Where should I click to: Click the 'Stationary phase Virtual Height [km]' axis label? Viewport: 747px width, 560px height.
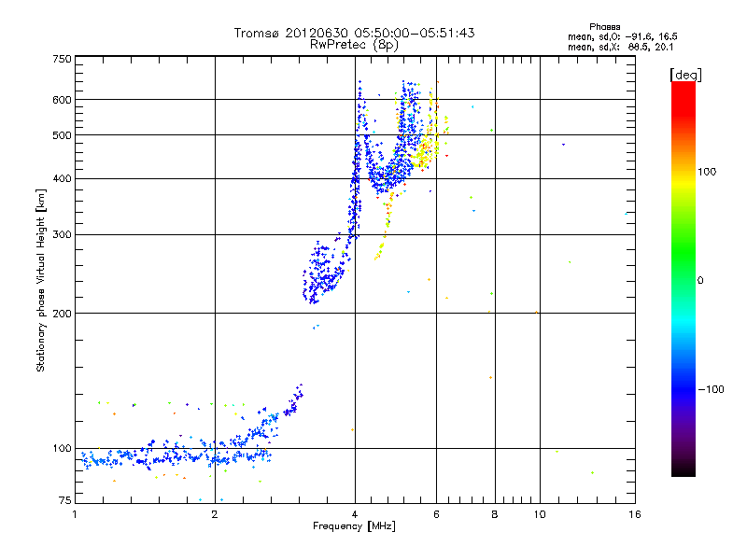coord(41,281)
